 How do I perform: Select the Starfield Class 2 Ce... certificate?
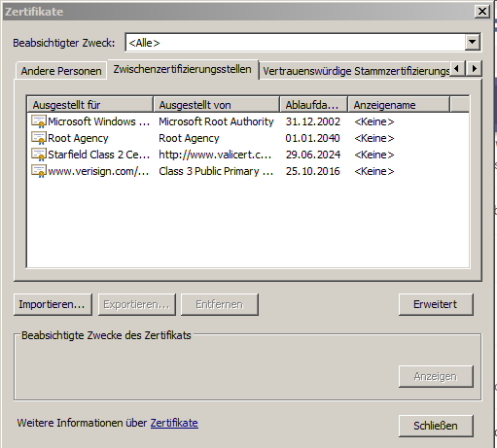click(x=98, y=155)
